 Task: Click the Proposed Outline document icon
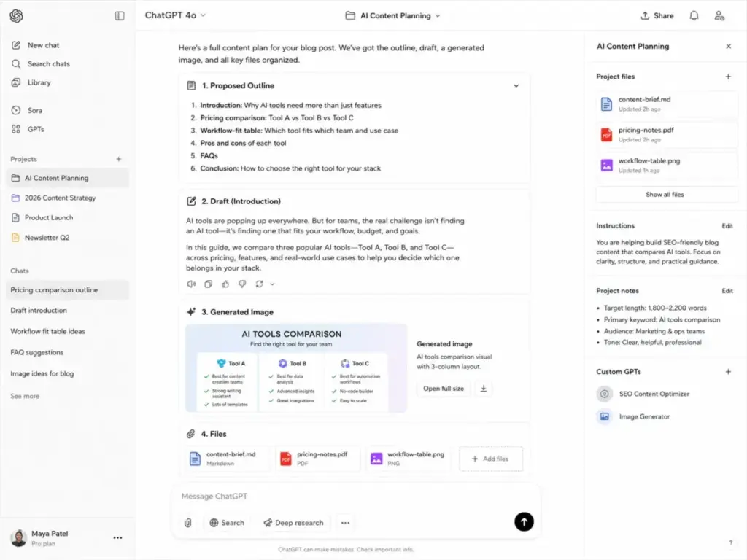click(191, 86)
